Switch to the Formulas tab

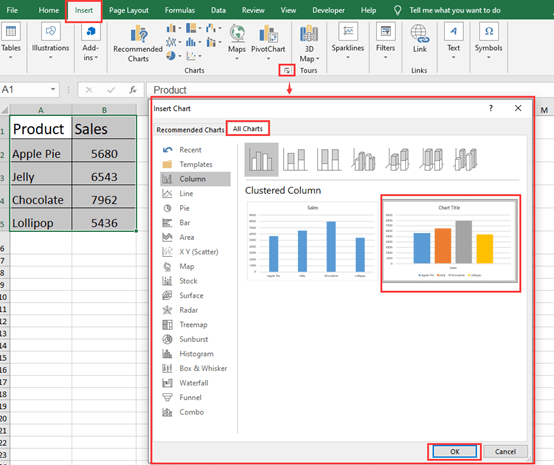point(179,10)
